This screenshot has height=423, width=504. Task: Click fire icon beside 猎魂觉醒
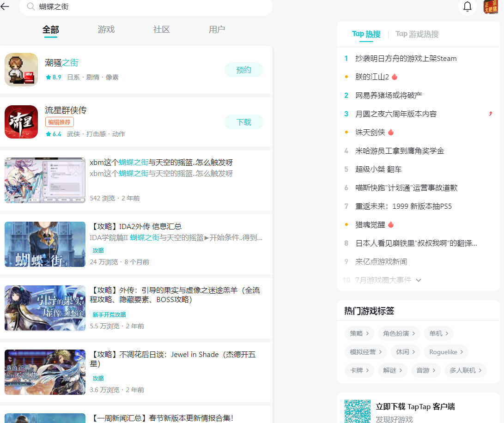click(391, 224)
